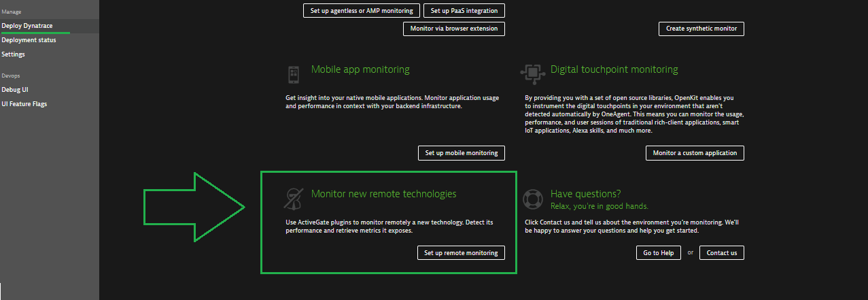Click the Devops section label
This screenshot has width=868, height=300.
coord(11,76)
